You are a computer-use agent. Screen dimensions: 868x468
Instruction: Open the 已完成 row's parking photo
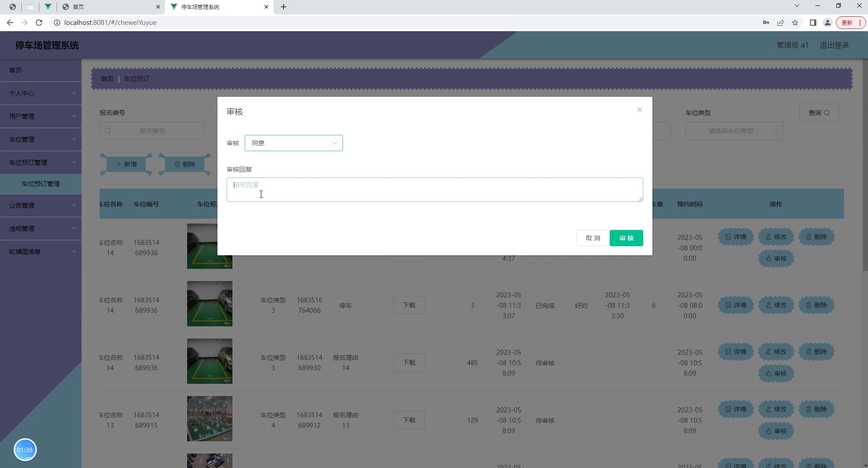[x=210, y=304]
